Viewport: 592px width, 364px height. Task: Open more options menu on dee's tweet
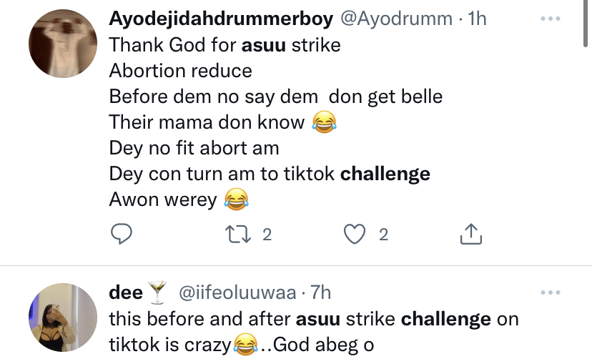(x=550, y=292)
